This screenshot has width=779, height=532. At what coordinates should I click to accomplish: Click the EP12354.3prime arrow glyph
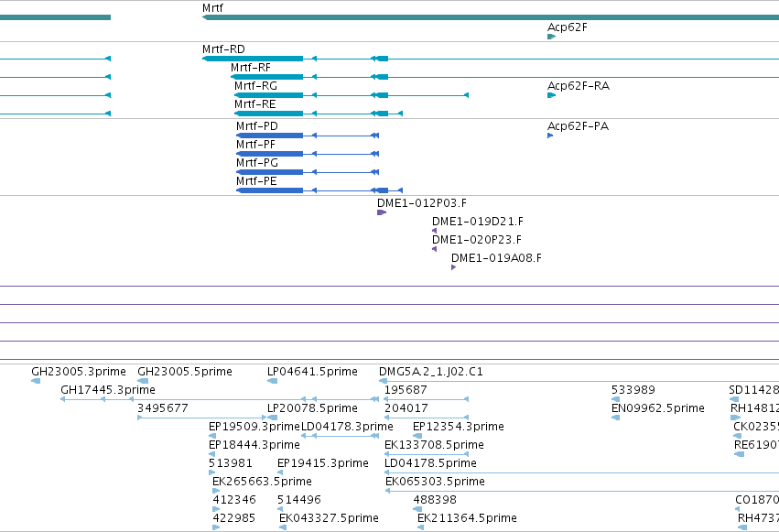click(417, 436)
